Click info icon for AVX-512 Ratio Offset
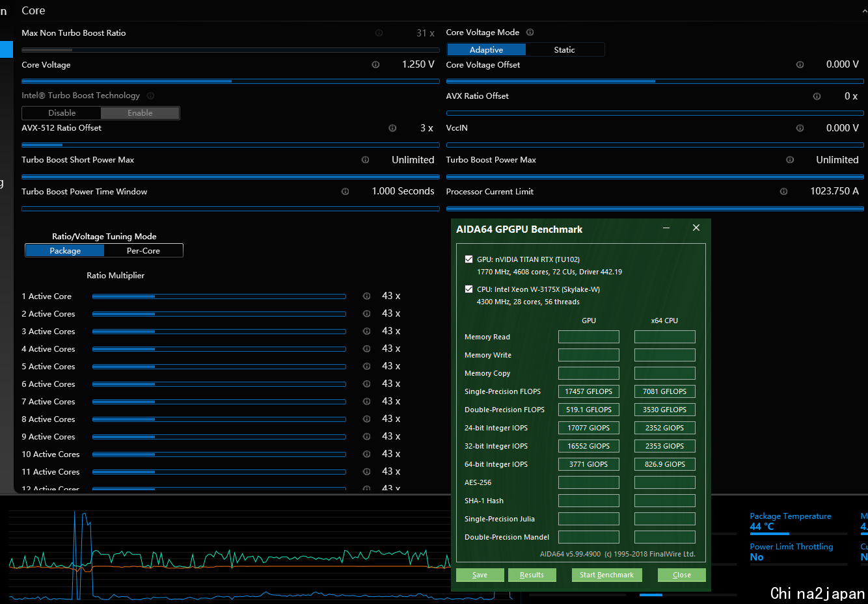This screenshot has width=868, height=604. pos(392,128)
